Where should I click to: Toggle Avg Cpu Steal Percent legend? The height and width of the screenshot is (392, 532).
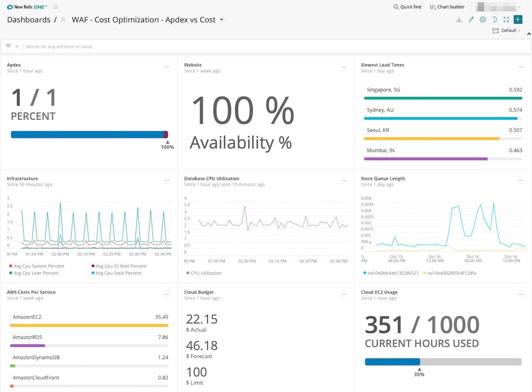[x=116, y=273]
